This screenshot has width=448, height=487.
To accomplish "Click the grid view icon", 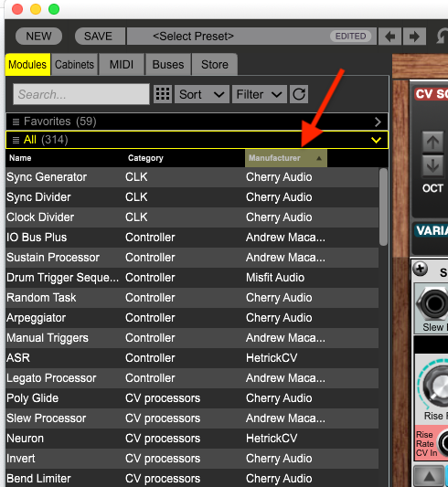I will pyautogui.click(x=163, y=94).
